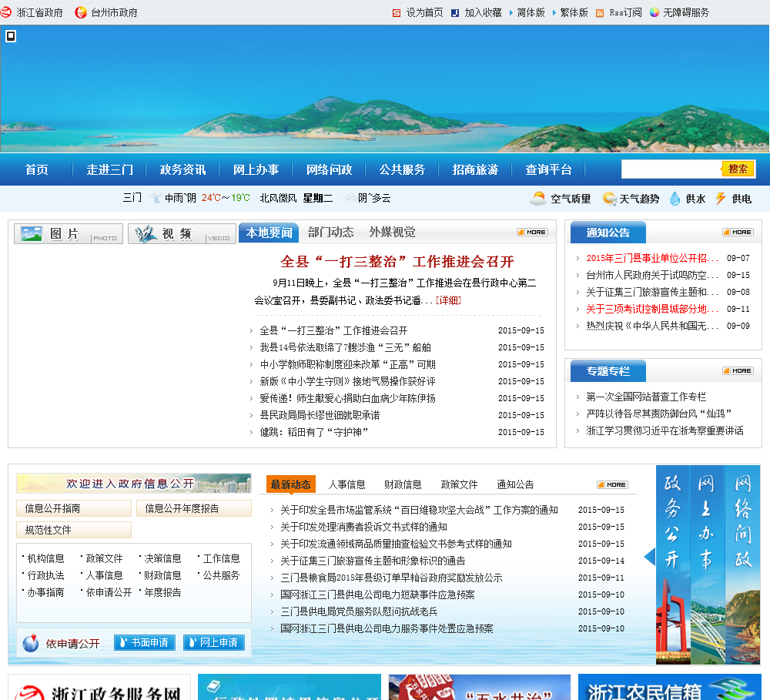The height and width of the screenshot is (700, 770).
Task: Click the 政务公开 vertical banner
Action: pos(672,565)
